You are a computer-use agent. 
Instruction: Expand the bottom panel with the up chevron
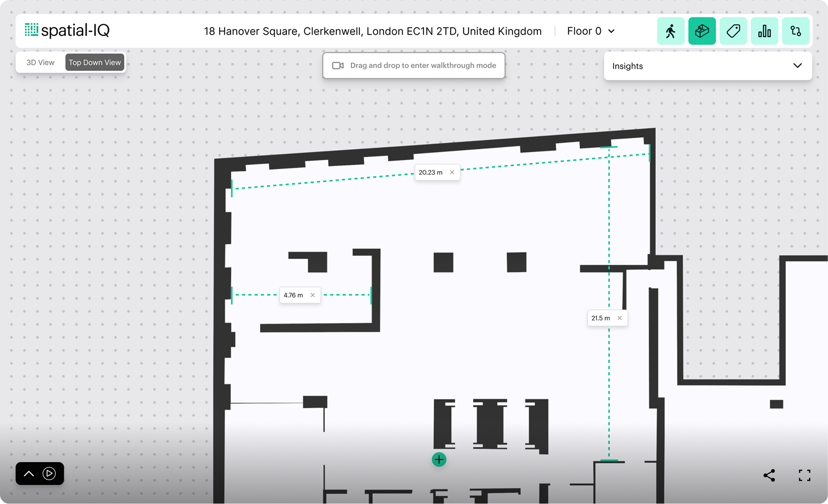(29, 474)
